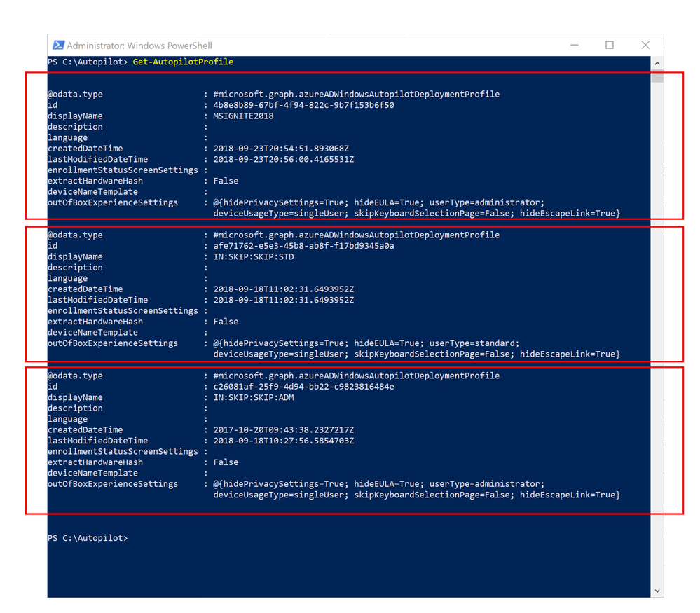Click lastModifiedDateTime 2018-09-23T20:56:00.4165531Z
The height and width of the screenshot is (613, 700).
tap(284, 160)
